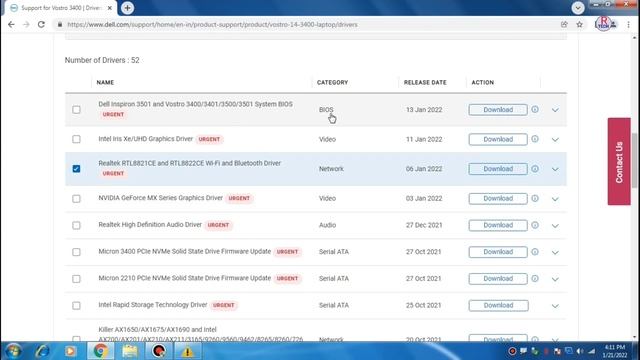This screenshot has height=360, width=640.
Task: Select the Support for Vostro 3400 tab
Action: coord(60,8)
